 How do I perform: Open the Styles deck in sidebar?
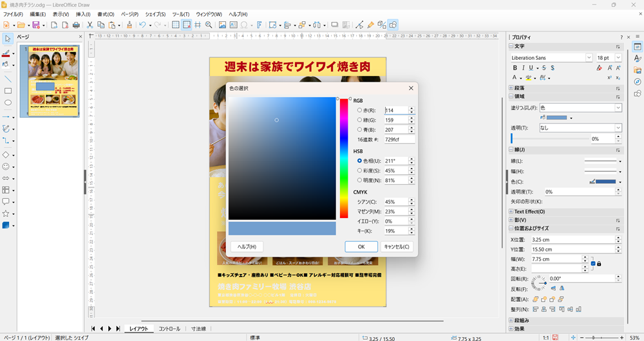(638, 59)
